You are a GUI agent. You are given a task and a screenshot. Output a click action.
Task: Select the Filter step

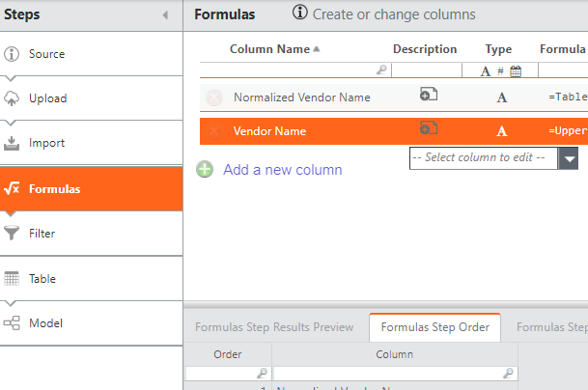click(42, 233)
